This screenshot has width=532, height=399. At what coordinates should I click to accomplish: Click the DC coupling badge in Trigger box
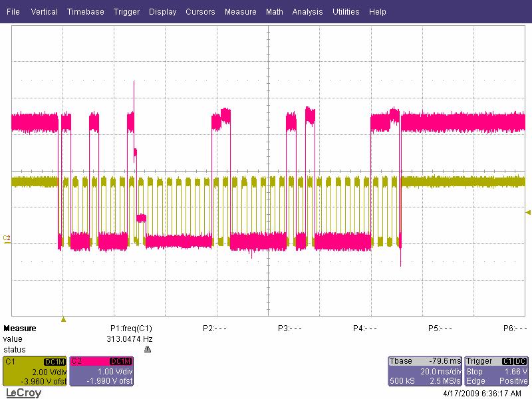point(521,362)
